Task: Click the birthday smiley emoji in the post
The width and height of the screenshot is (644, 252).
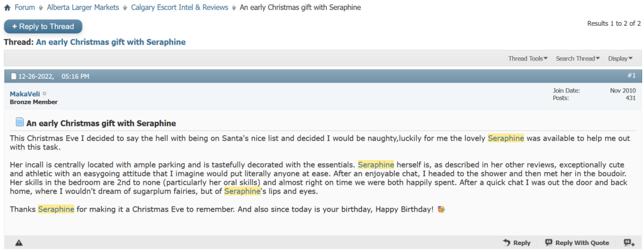Action: click(441, 209)
